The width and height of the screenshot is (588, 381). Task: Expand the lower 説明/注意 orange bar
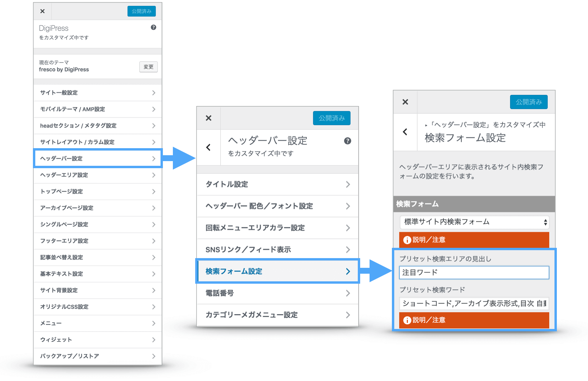(474, 320)
